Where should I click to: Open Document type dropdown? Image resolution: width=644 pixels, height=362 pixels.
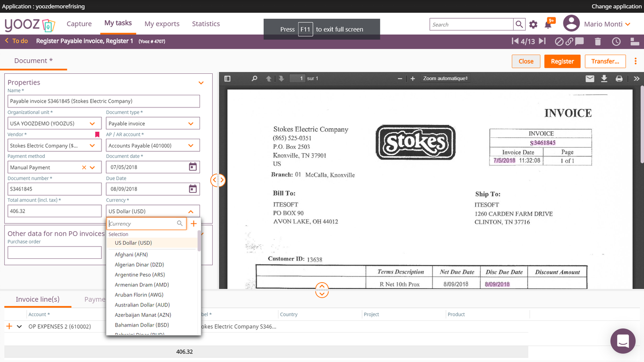tap(191, 124)
